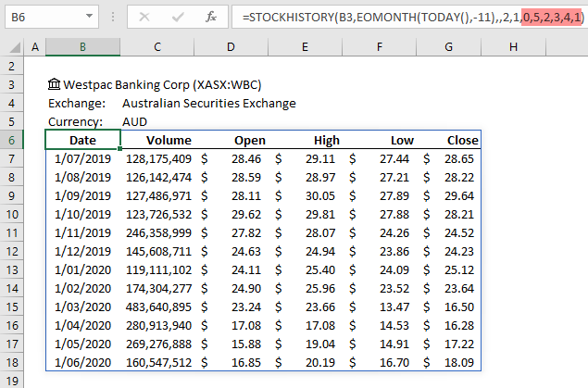This screenshot has width=588, height=388.
Task: Click inside the STOCKHISTORY formula bar
Action: click(410, 17)
